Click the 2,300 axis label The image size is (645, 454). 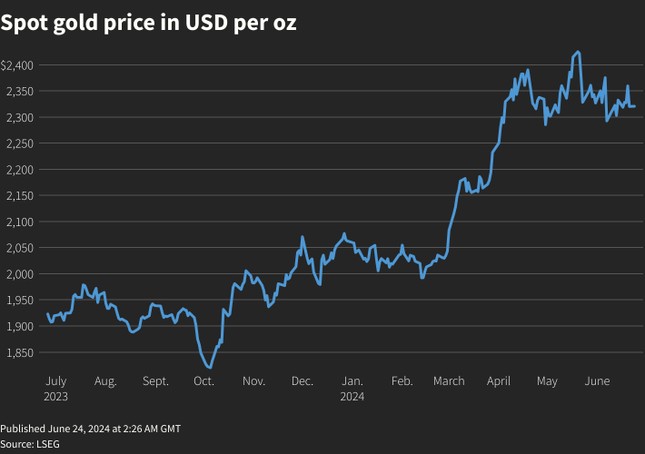(20, 118)
